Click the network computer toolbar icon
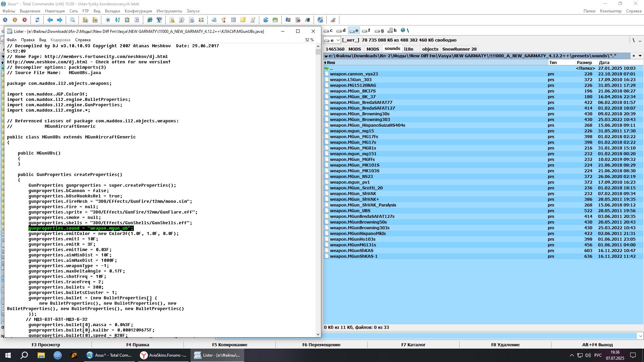This screenshot has height=362, width=644. [x=159, y=20]
